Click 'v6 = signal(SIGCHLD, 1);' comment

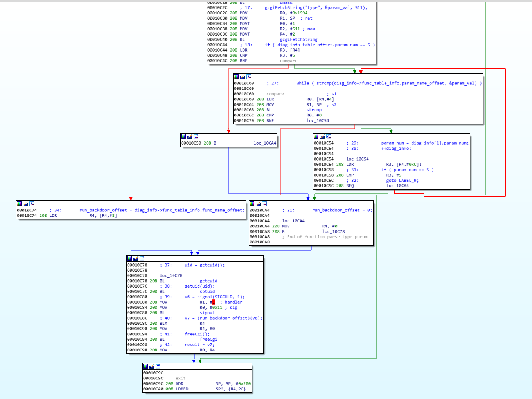coord(215,297)
